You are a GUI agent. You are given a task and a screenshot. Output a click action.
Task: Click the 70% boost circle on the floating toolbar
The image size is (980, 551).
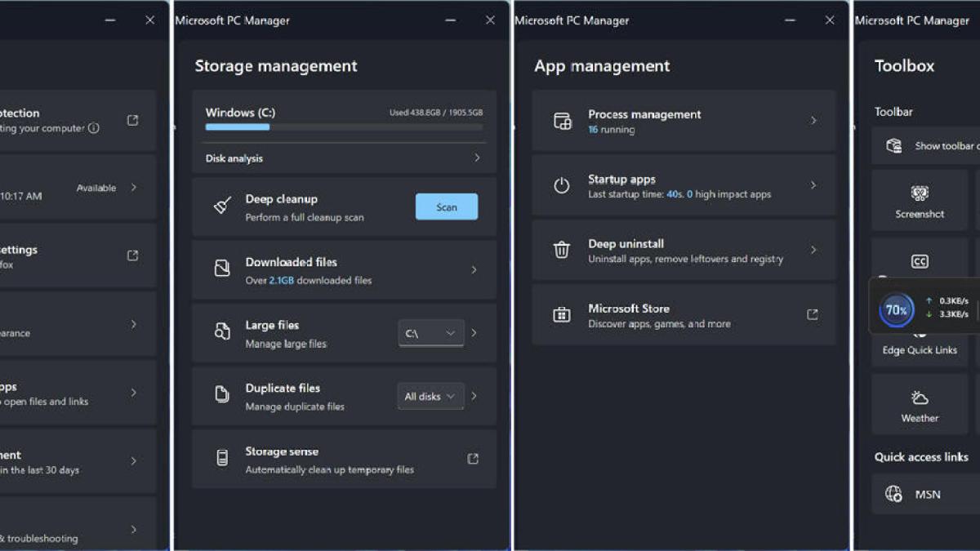click(x=897, y=310)
